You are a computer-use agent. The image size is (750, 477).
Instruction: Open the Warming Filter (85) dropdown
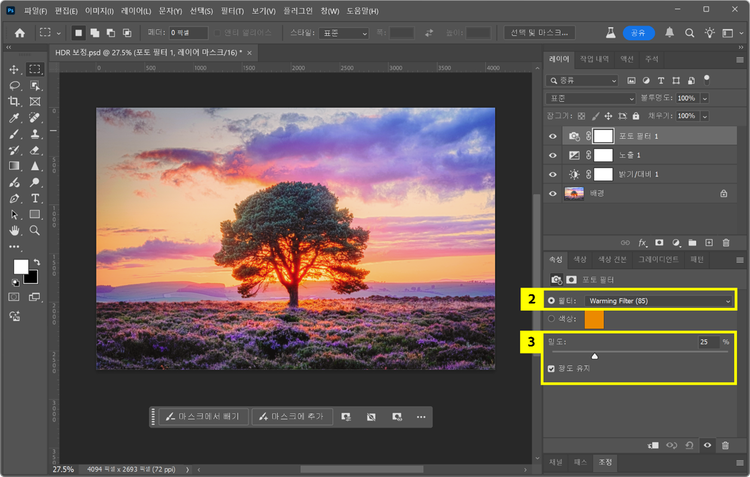(x=659, y=300)
